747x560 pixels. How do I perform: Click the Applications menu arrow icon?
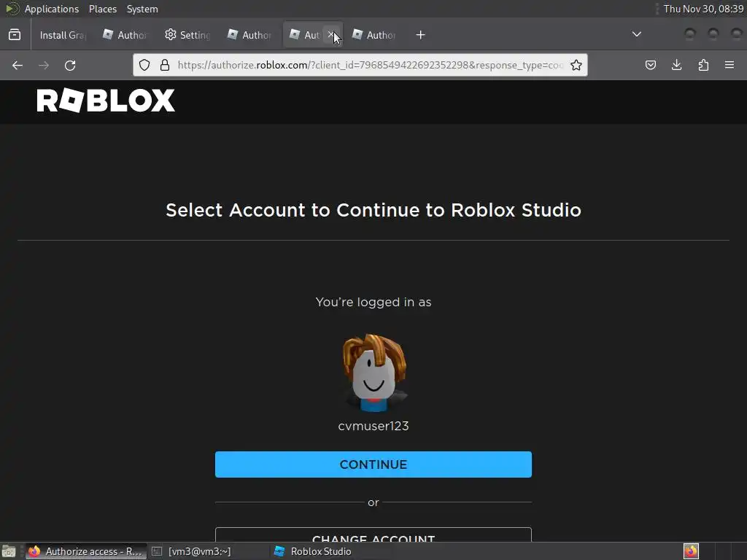[12, 9]
